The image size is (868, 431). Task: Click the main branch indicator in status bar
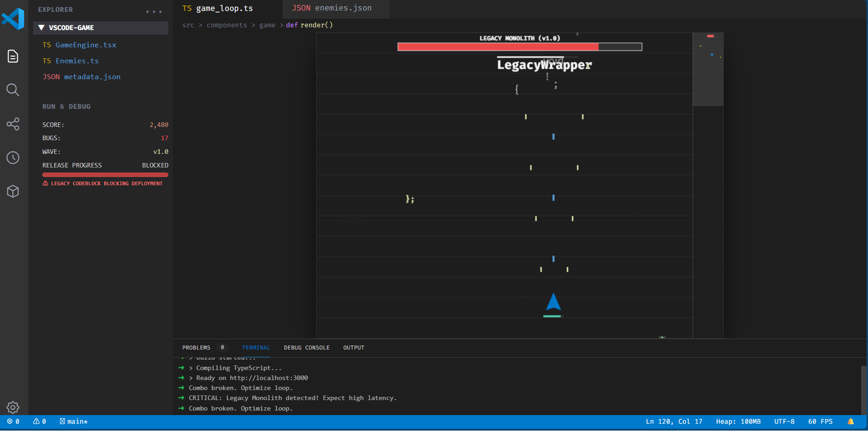click(73, 421)
